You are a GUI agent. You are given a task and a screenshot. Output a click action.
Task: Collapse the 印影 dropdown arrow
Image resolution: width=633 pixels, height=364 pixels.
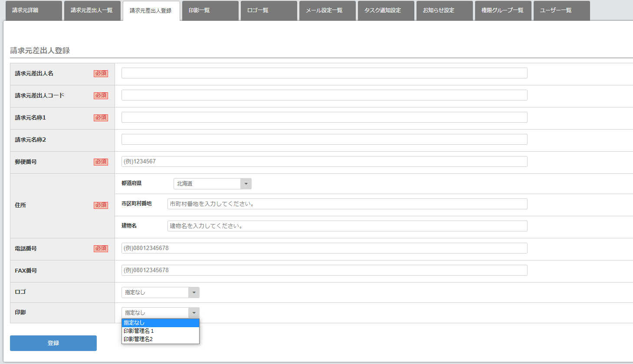coord(194,313)
